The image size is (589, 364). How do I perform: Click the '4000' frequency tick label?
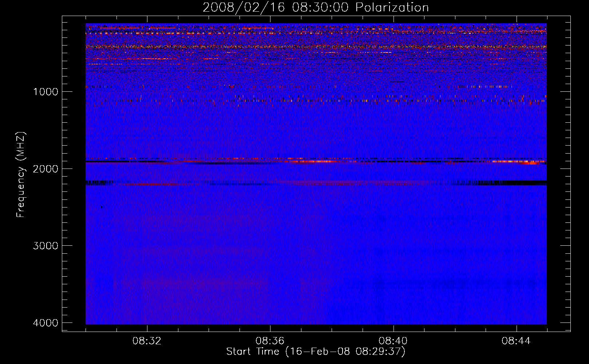tap(46, 323)
